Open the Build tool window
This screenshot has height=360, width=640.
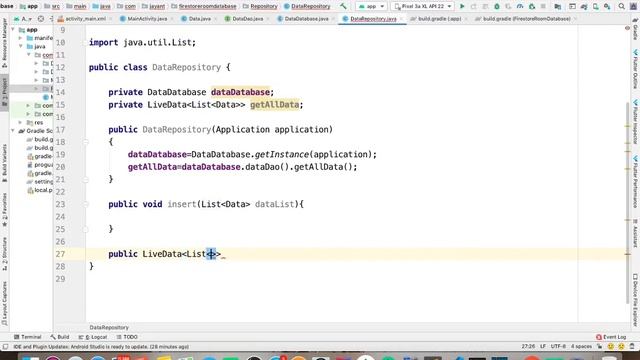(60, 337)
